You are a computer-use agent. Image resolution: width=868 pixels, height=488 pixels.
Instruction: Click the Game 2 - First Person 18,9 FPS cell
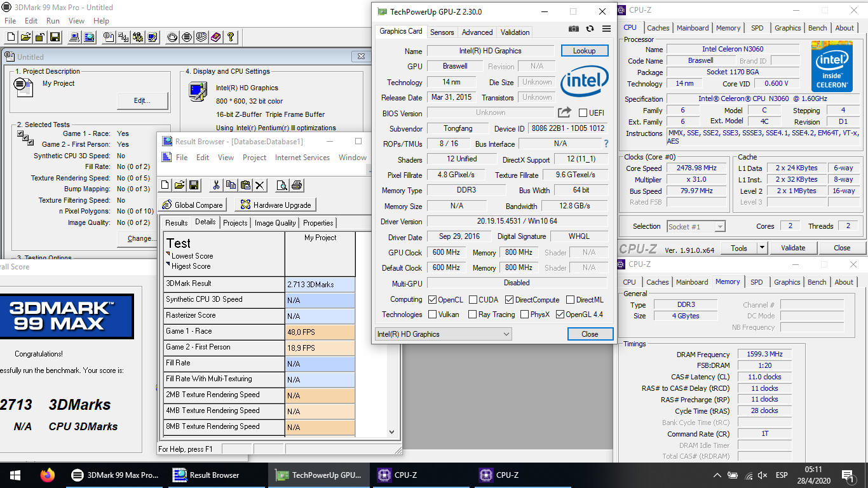tap(320, 348)
